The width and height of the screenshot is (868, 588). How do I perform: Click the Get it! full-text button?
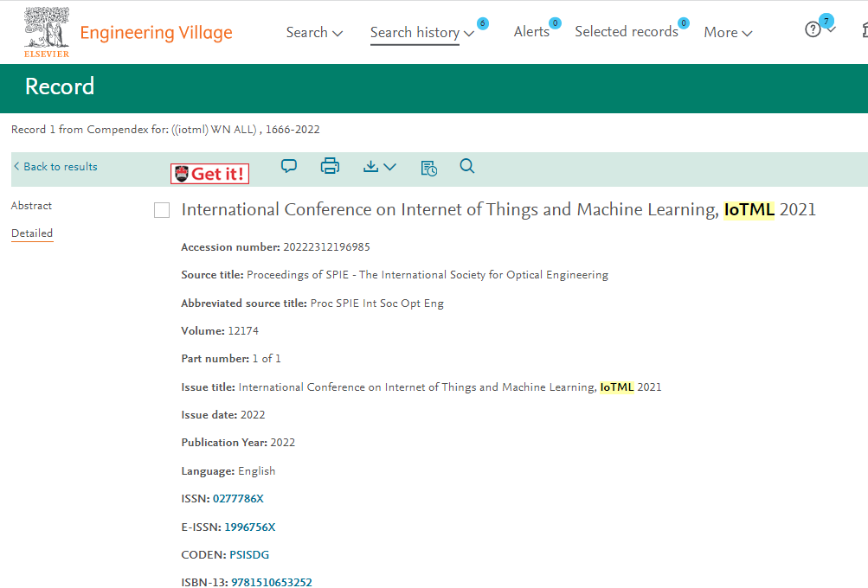click(x=210, y=174)
